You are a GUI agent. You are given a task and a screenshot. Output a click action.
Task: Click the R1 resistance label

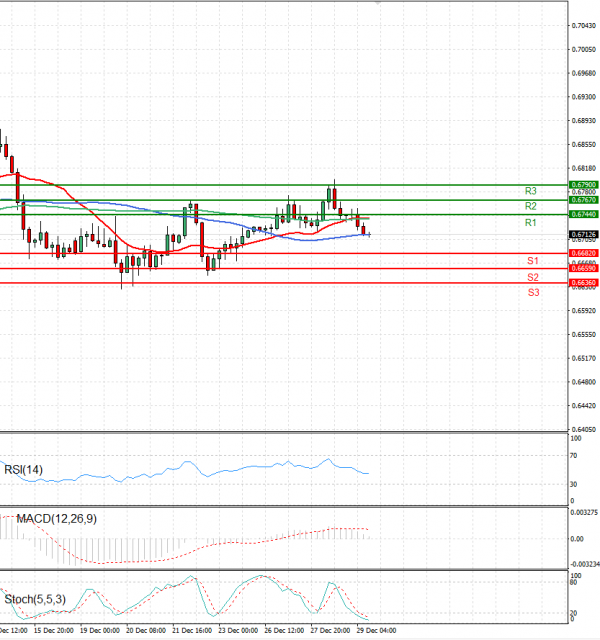tap(531, 223)
